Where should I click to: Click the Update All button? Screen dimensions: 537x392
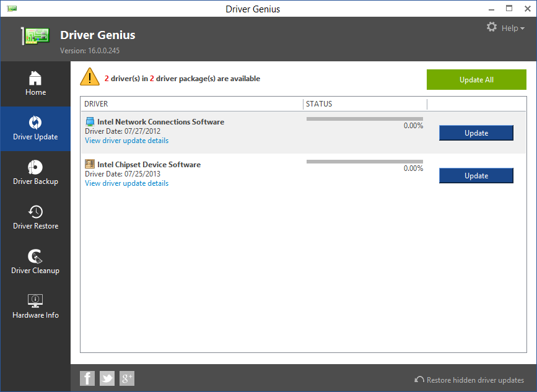pos(476,80)
